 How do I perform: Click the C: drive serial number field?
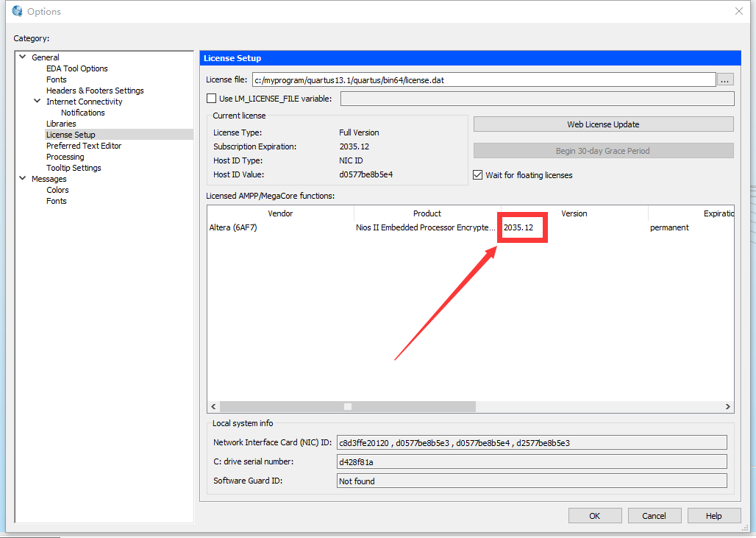532,461
